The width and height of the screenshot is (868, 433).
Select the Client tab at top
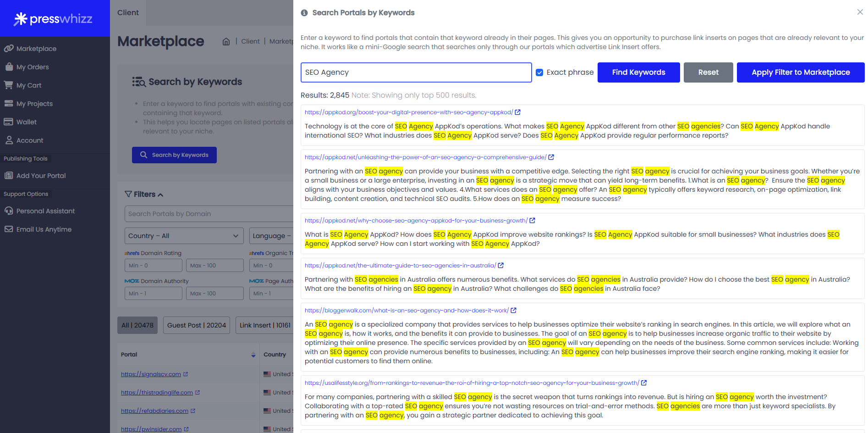128,13
